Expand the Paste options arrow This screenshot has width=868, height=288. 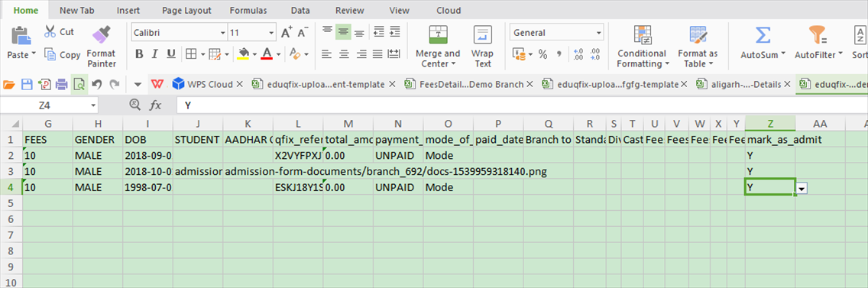click(34, 54)
